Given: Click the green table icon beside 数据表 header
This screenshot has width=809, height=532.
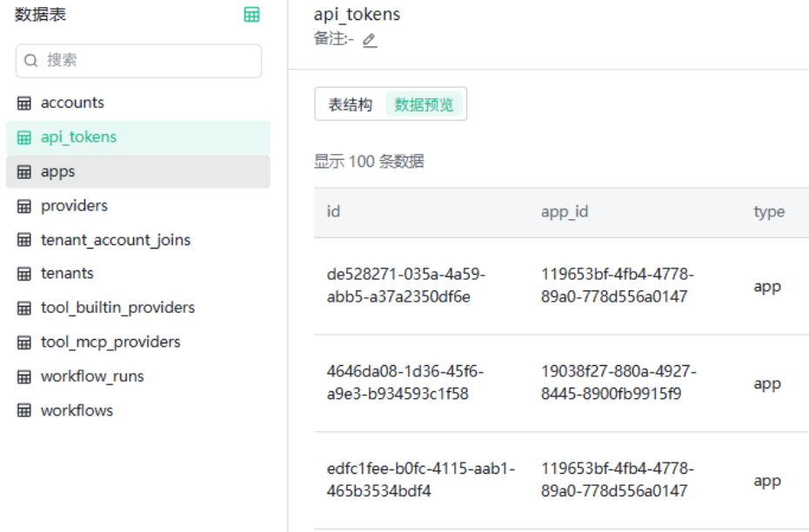Looking at the screenshot, I should click(251, 15).
